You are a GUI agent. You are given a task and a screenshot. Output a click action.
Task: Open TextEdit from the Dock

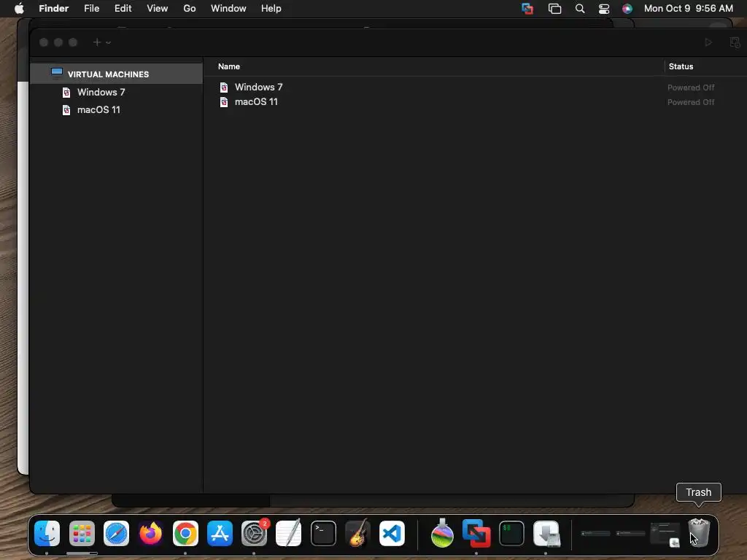[x=289, y=533]
